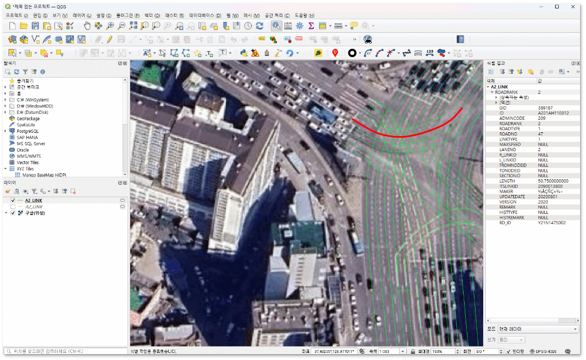
Task: Open layer styling brush in layers panel
Action: 8,191
